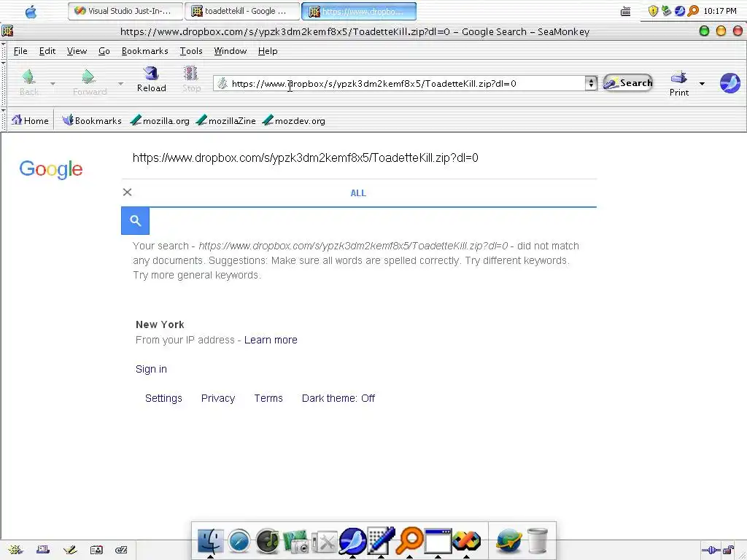Click the Reload toolbar button
Viewport: 747px width, 560px height.
[x=152, y=79]
